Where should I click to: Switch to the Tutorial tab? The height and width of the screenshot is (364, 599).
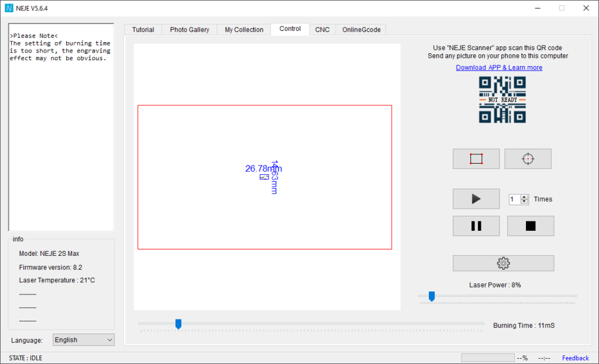[143, 30]
